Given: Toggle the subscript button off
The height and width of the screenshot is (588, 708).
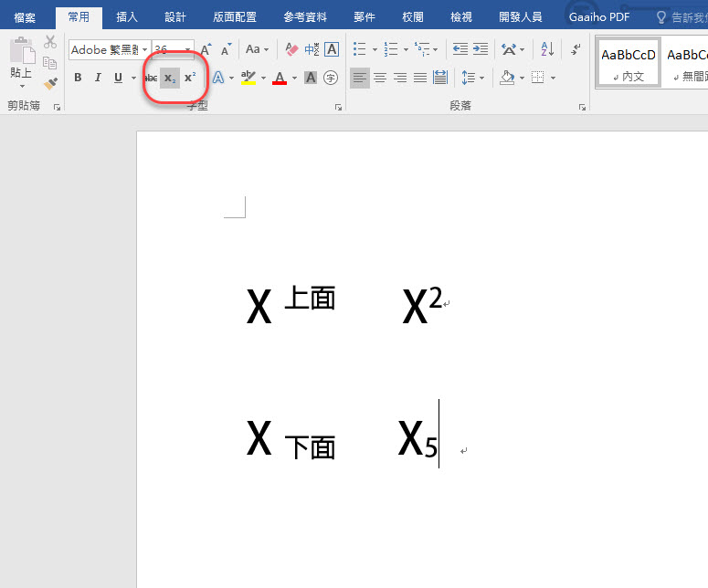Looking at the screenshot, I should (169, 79).
